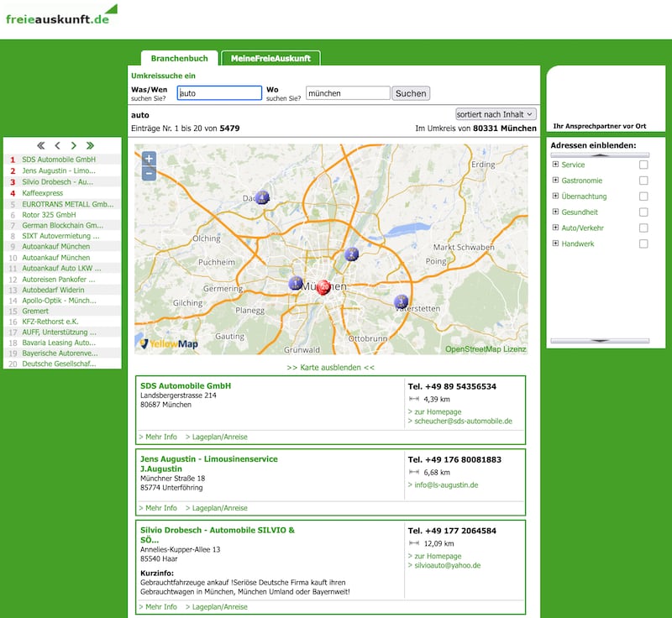The image size is (672, 618).
Task: Zoom in on the map
Action: click(149, 159)
